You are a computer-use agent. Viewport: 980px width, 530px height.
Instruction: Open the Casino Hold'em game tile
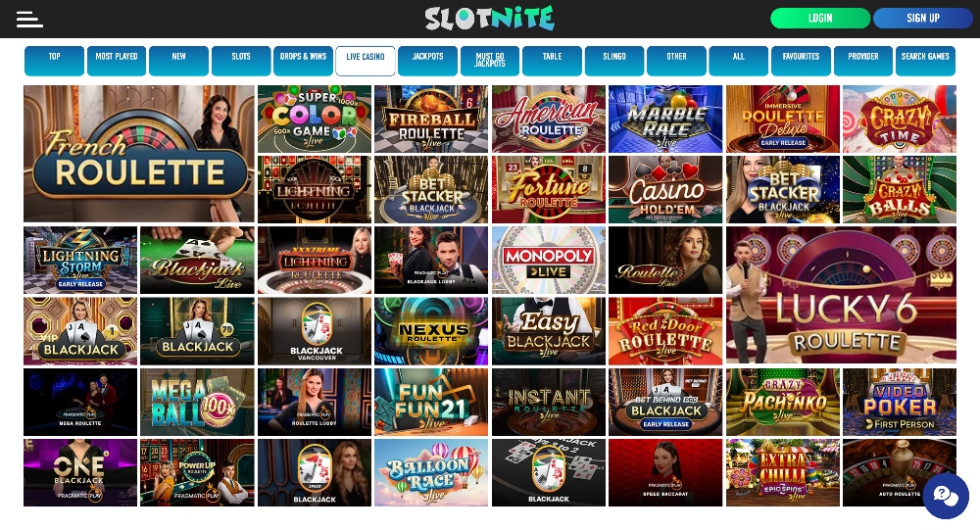[x=665, y=189]
